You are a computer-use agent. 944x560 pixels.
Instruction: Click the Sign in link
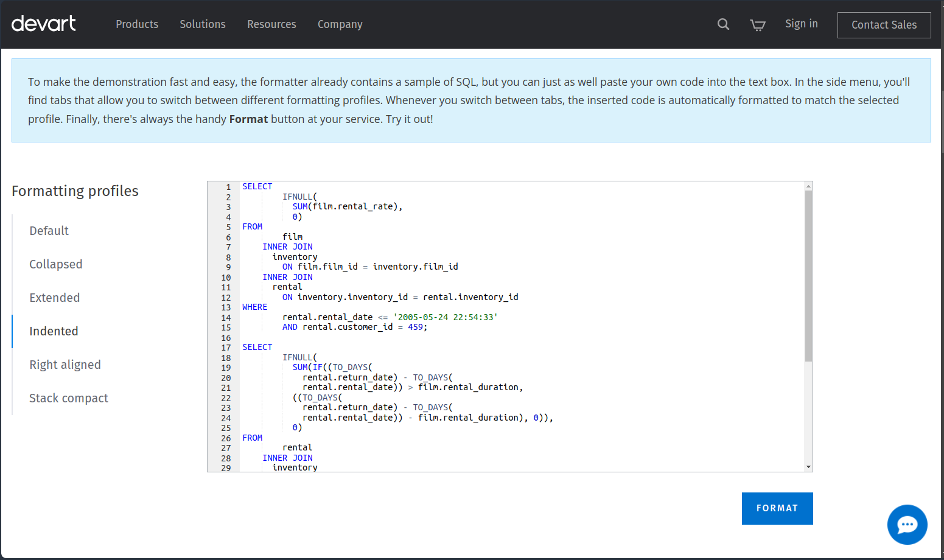pyautogui.click(x=801, y=24)
